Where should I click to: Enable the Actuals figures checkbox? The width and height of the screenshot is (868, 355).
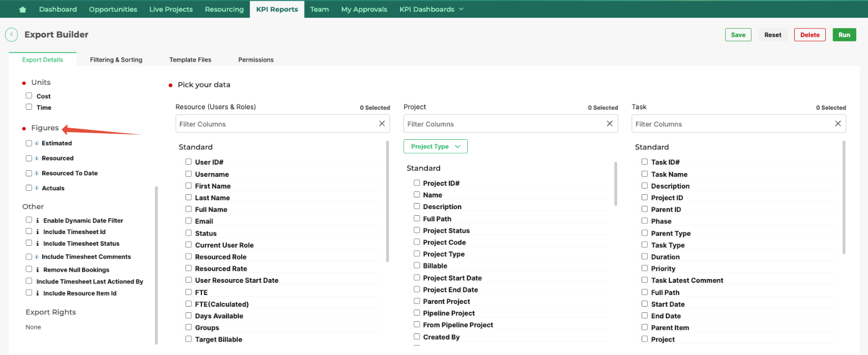tap(29, 188)
